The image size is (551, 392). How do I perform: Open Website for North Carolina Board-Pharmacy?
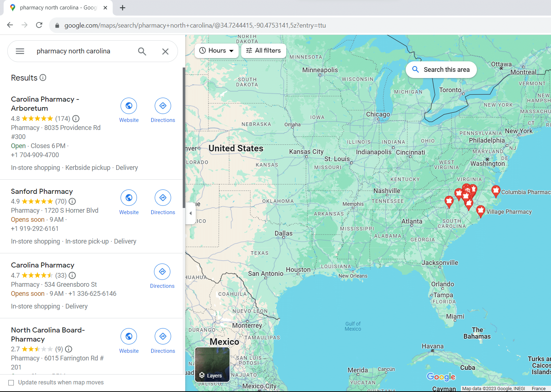pyautogui.click(x=129, y=337)
